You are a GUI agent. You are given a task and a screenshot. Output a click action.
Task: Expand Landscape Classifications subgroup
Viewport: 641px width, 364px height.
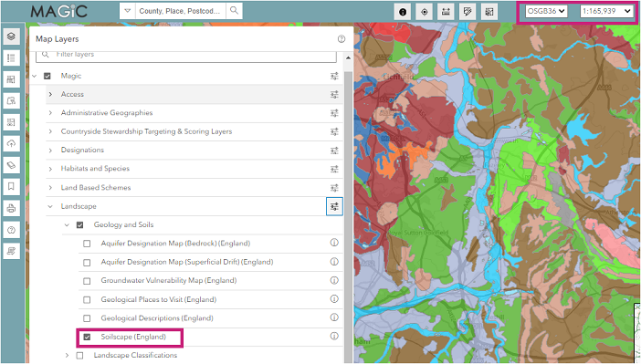[67, 356]
